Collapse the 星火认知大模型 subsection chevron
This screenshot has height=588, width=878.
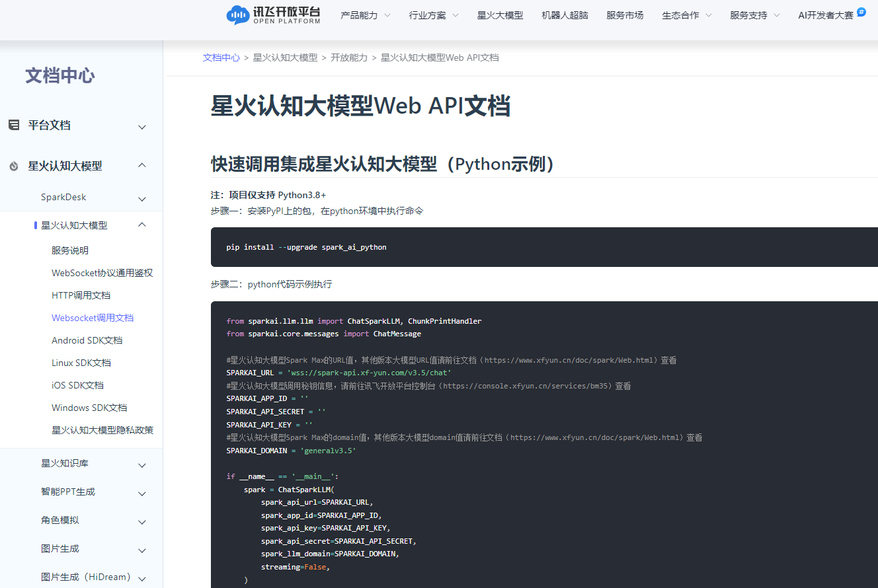point(142,225)
